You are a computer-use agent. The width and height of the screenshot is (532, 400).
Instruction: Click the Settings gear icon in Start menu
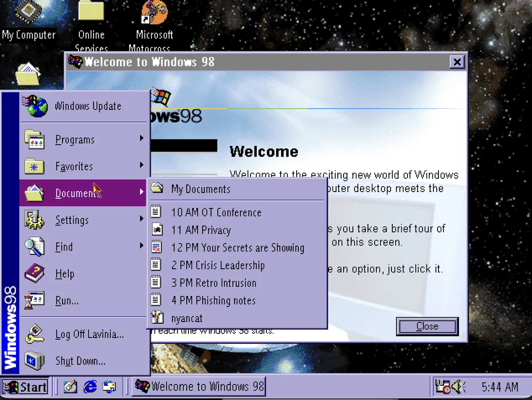click(x=34, y=220)
